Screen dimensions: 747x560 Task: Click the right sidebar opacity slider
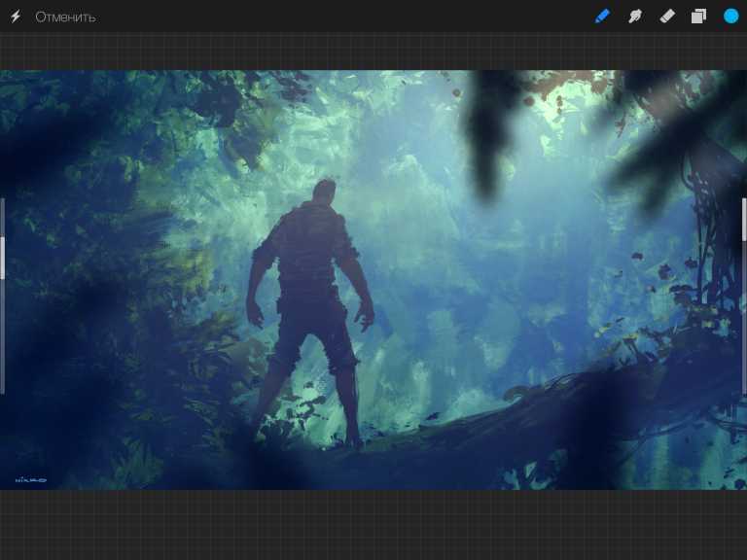click(x=744, y=297)
